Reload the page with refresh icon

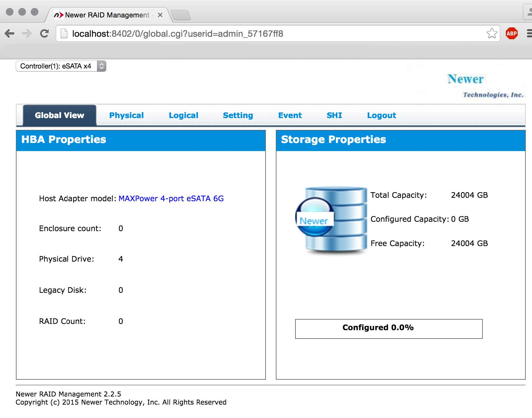(44, 33)
